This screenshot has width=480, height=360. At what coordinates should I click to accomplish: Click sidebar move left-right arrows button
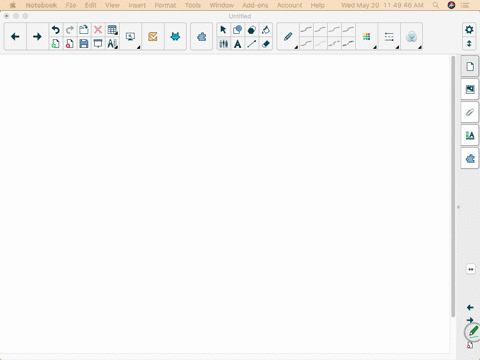(x=470, y=269)
